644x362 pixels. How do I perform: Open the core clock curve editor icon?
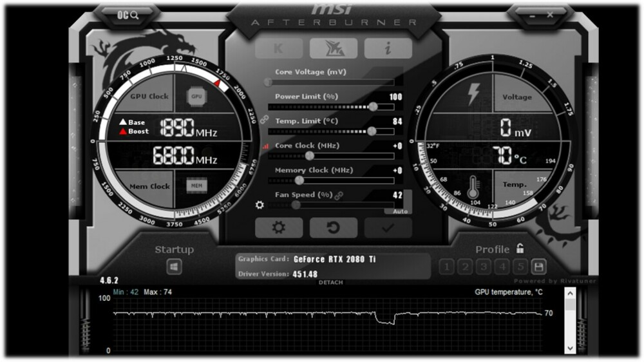pyautogui.click(x=266, y=146)
